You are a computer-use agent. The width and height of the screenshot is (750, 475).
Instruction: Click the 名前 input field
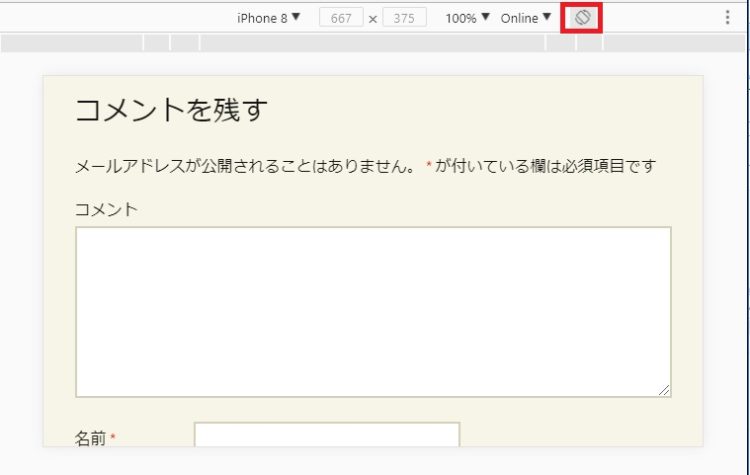(x=327, y=435)
